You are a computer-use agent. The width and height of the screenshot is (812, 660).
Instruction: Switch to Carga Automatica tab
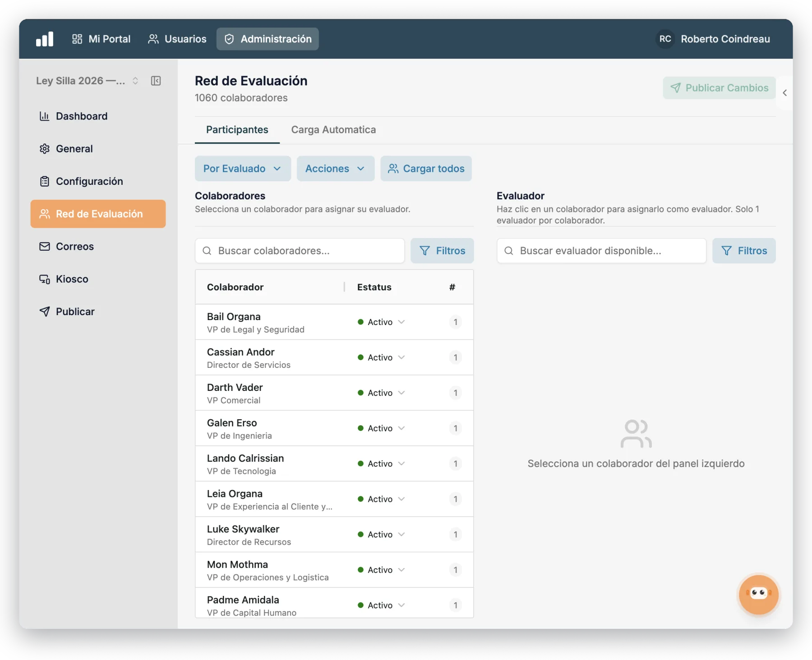pyautogui.click(x=333, y=130)
